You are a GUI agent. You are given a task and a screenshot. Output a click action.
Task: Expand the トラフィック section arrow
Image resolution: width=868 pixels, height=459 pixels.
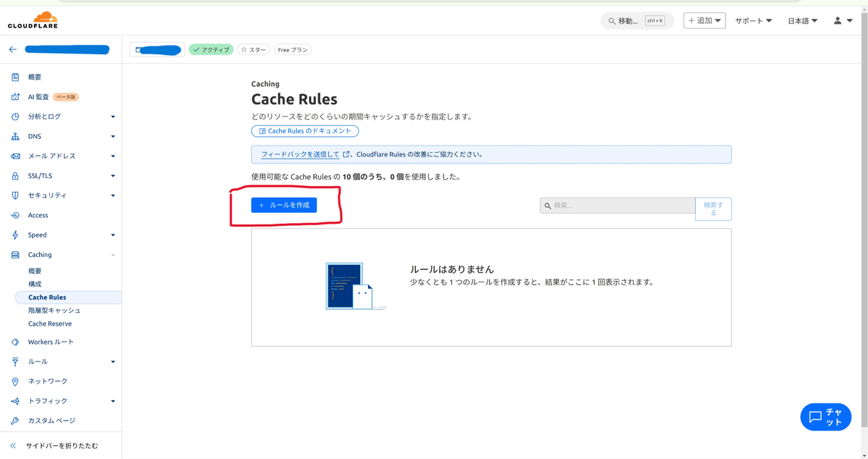113,401
